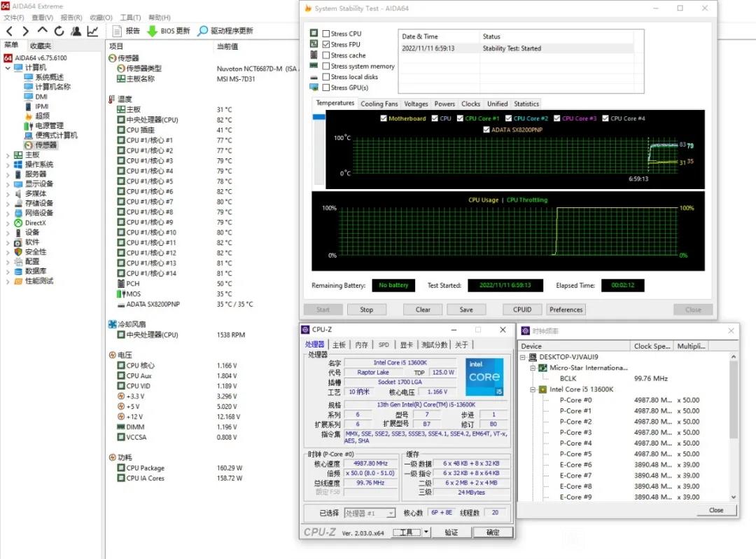The height and width of the screenshot is (559, 756).
Task: Enable the Stress cache checkbox
Action: tap(326, 55)
